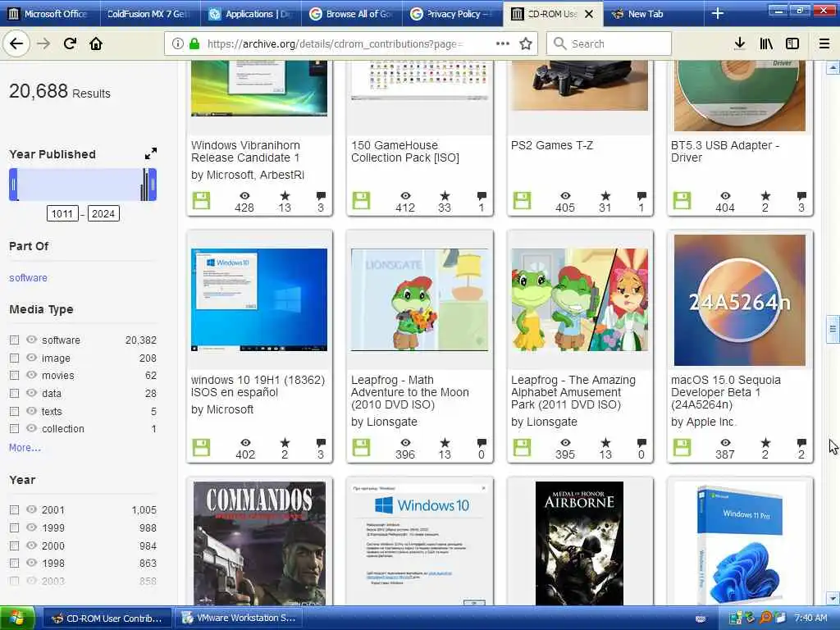Open PS2 Games T-Z item title
This screenshot has width=840, height=630.
(552, 145)
